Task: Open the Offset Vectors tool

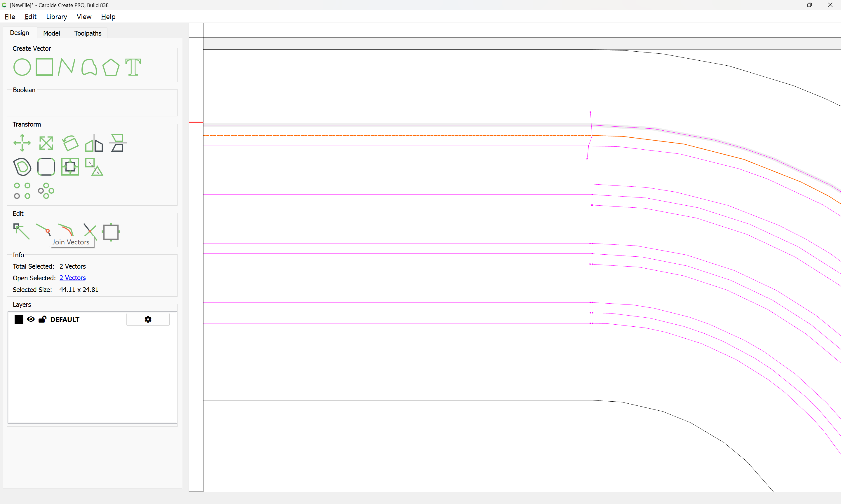Action: point(22,167)
